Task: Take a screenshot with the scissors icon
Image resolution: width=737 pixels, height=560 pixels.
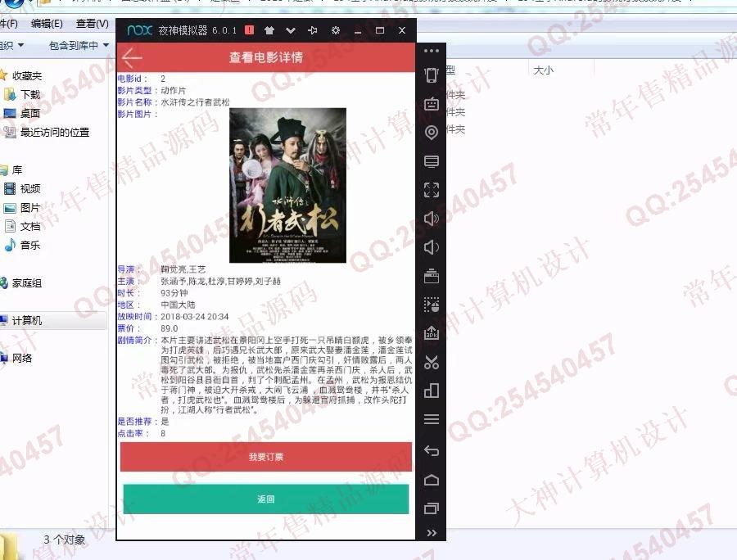Action: click(431, 362)
